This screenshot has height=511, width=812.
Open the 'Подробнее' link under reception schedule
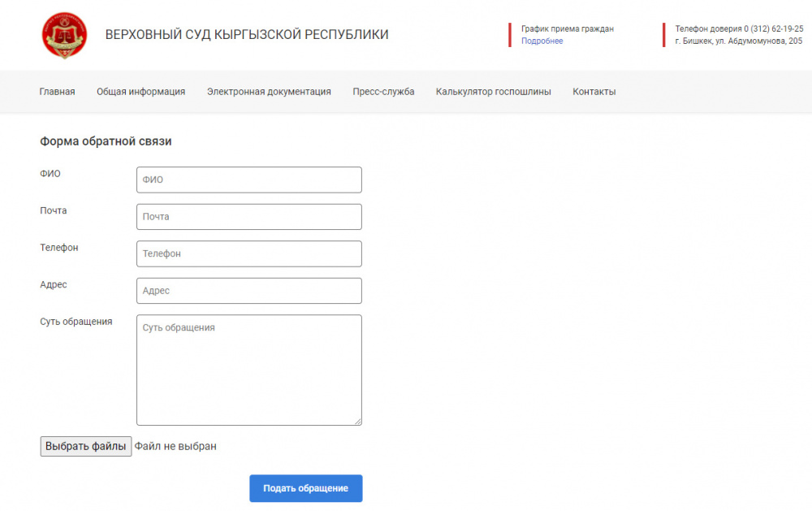click(542, 41)
